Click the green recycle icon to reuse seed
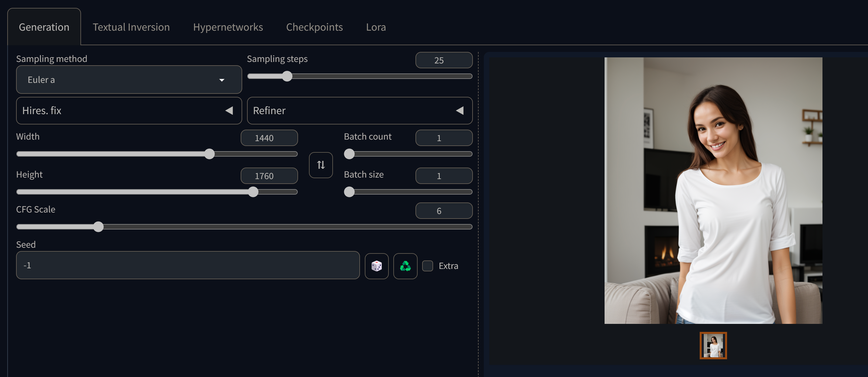The image size is (868, 377). point(405,266)
